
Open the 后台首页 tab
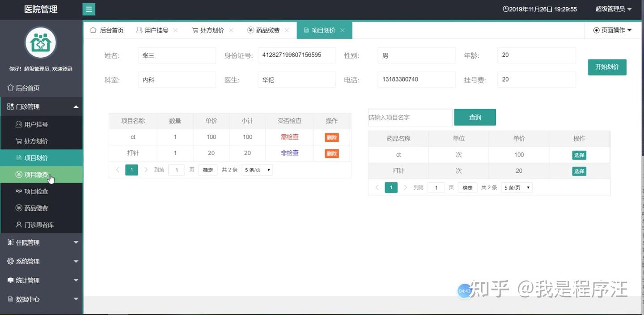[x=107, y=30]
